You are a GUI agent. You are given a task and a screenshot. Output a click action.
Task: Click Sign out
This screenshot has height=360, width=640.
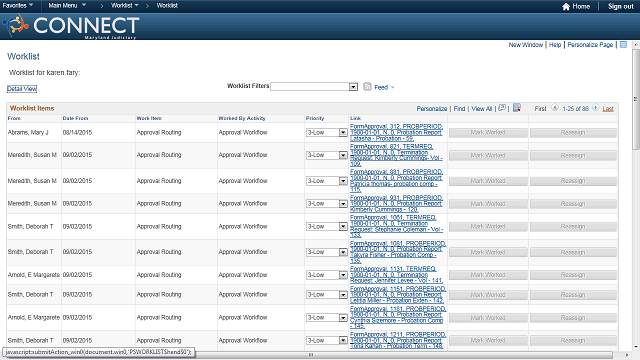point(620,6)
